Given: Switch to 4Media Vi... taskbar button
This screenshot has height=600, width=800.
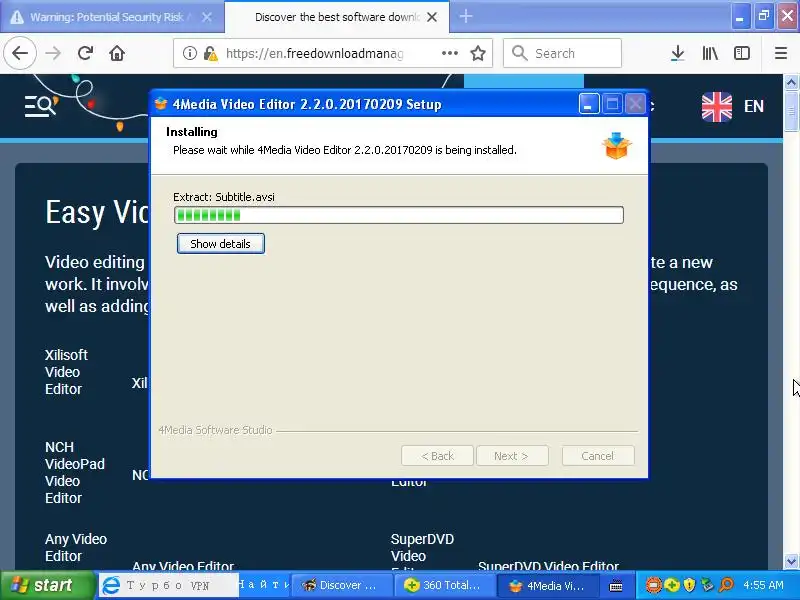Looking at the screenshot, I should [548, 585].
